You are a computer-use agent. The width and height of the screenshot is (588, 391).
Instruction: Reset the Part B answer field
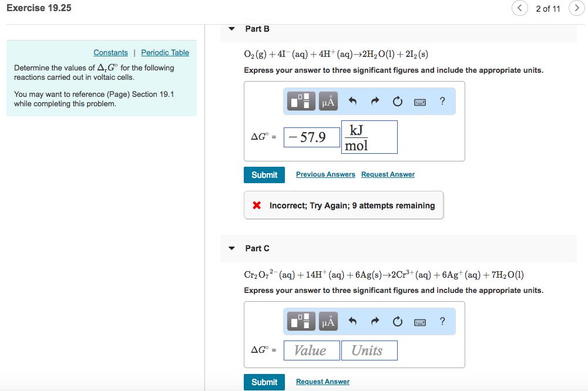coord(397,100)
